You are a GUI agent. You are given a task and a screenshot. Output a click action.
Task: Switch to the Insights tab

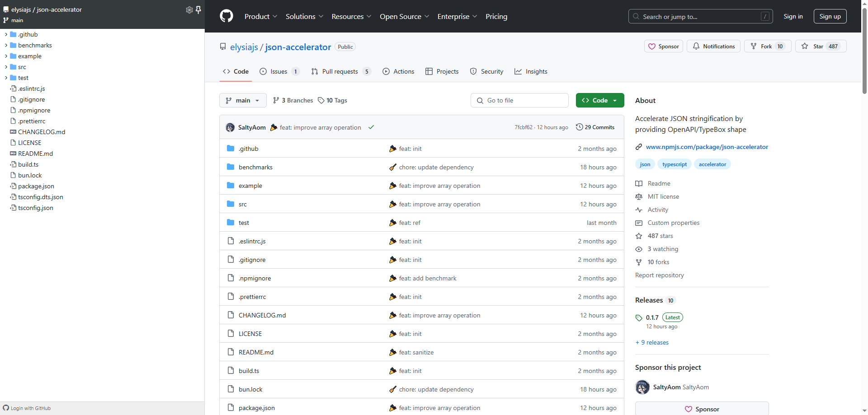tap(531, 71)
